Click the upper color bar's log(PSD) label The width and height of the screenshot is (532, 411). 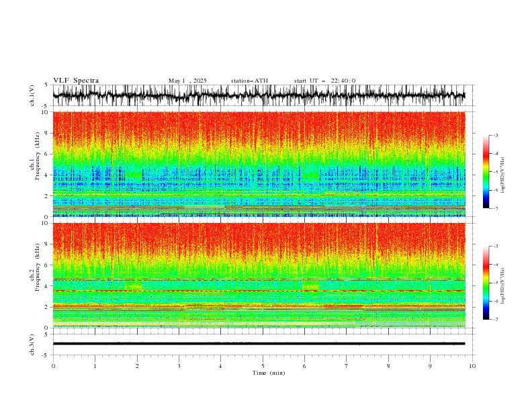(503, 175)
